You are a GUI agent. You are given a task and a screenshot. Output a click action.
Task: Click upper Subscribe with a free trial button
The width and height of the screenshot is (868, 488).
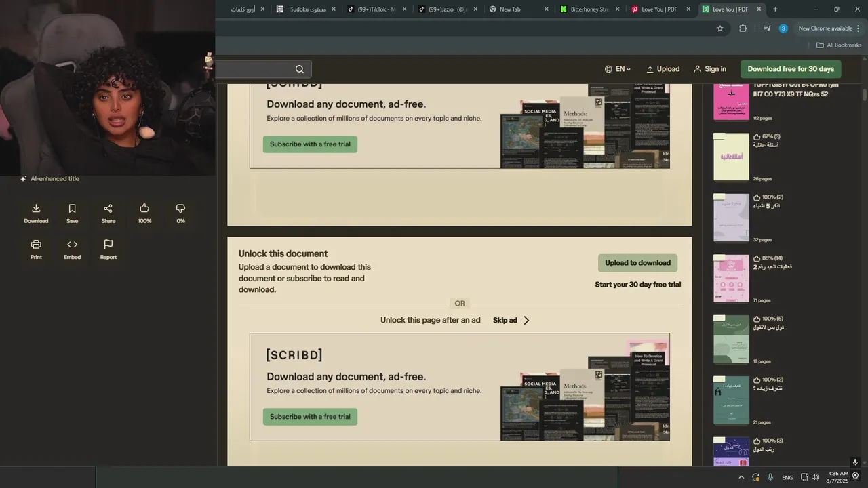(x=310, y=144)
